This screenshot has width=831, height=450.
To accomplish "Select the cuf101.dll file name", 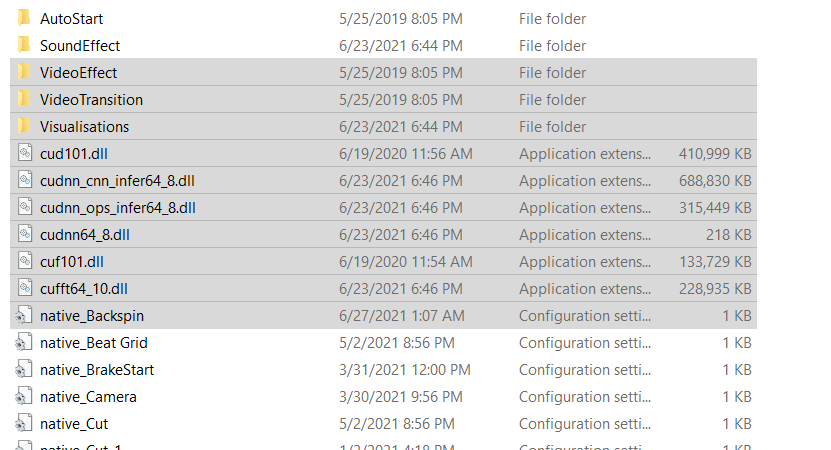I will point(72,262).
